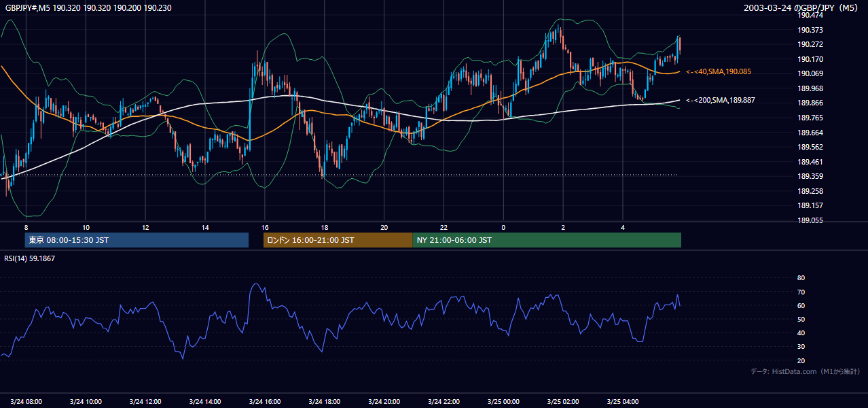Click hour tick 2 under price chart
This screenshot has width=868, height=408.
tap(563, 227)
